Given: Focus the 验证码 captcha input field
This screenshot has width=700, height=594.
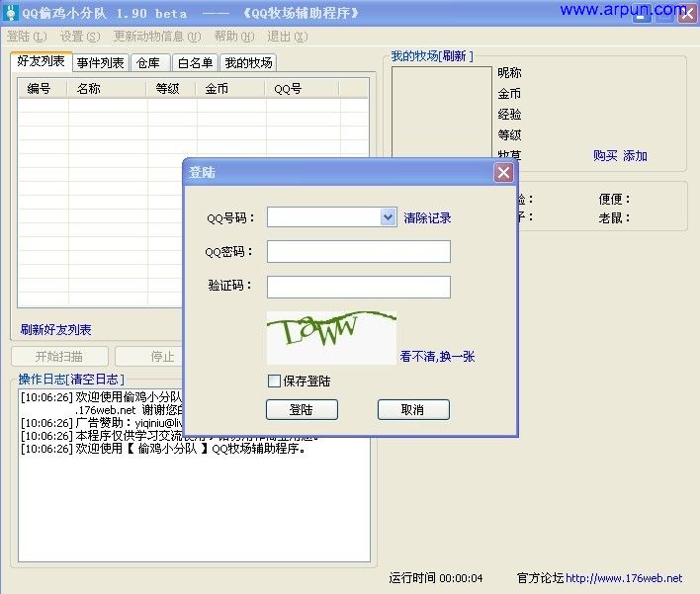Looking at the screenshot, I should coord(358,287).
